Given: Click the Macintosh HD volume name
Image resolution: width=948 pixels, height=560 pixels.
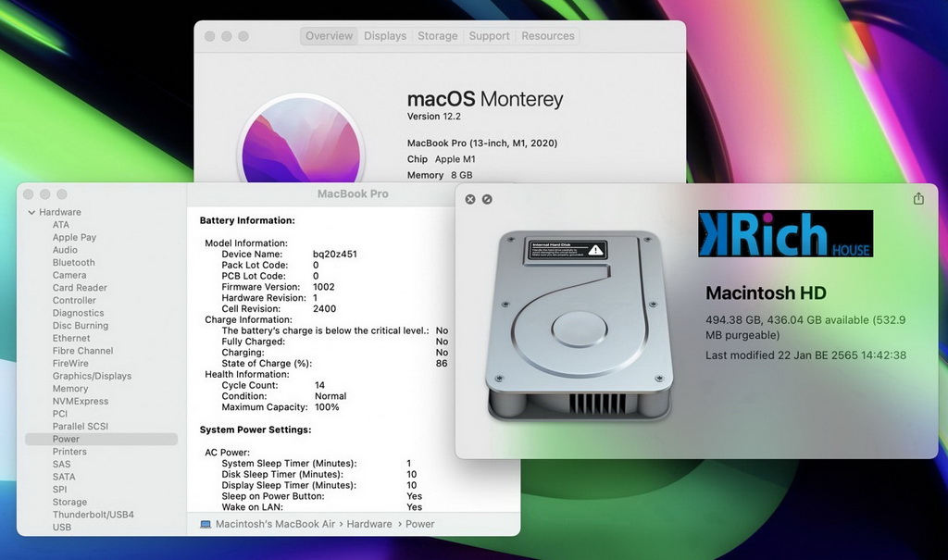Looking at the screenshot, I should (766, 293).
